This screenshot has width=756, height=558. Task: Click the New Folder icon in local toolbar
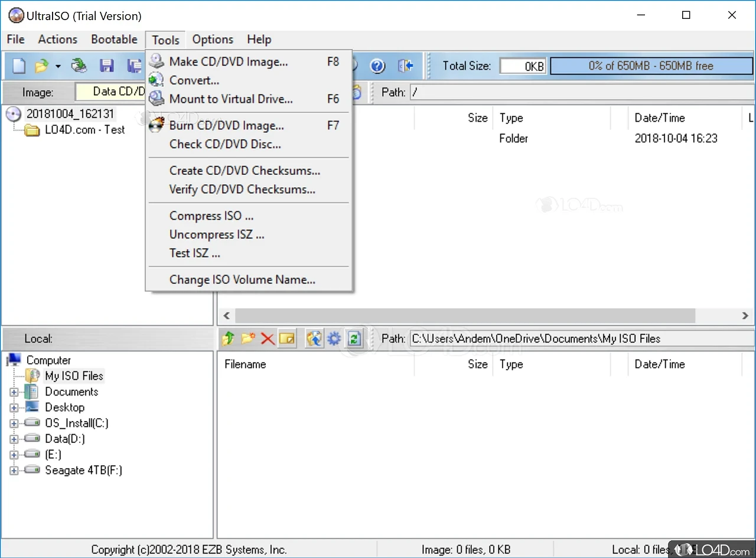point(248,338)
